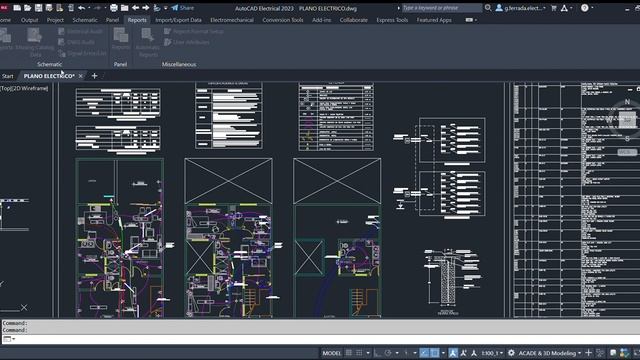The image size is (640, 360).
Task: Click the Featured Apps tab
Action: [434, 20]
